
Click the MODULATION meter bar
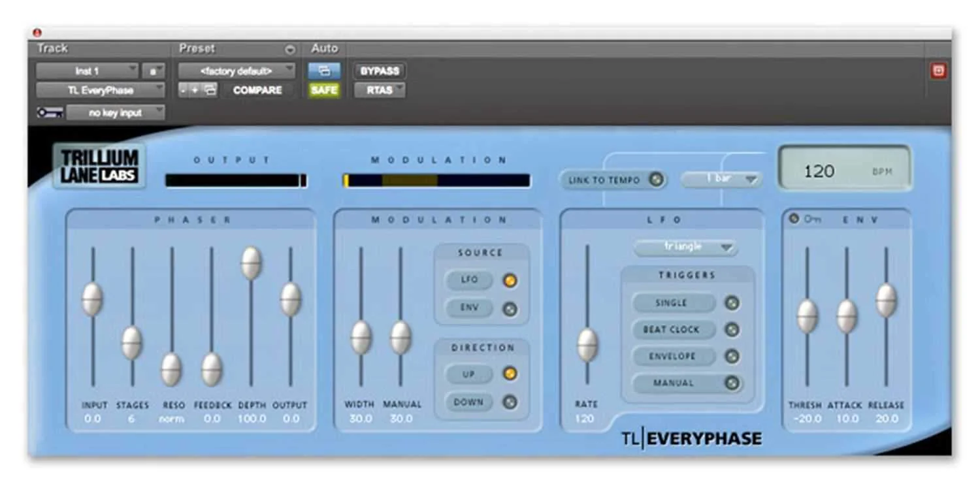click(436, 181)
